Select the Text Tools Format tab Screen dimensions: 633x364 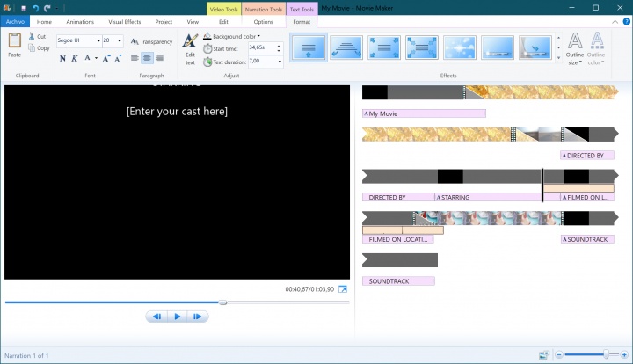coord(302,22)
